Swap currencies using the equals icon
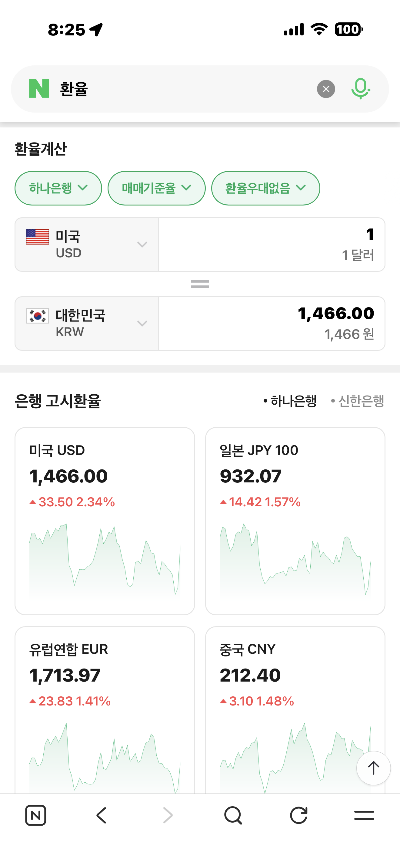Image resolution: width=400 pixels, height=868 pixels. (x=200, y=284)
